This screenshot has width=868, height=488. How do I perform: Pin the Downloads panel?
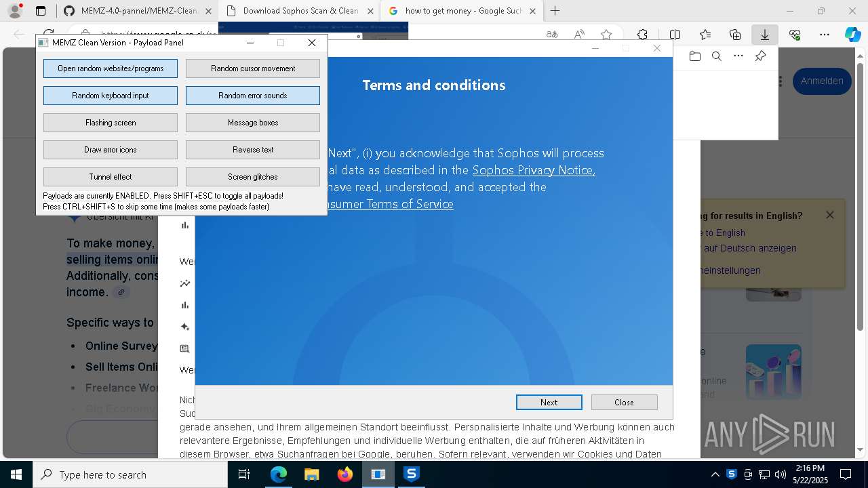point(760,56)
